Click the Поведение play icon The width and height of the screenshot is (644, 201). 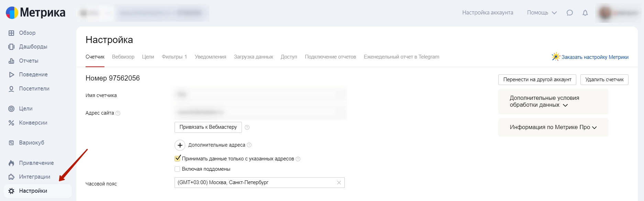pyautogui.click(x=11, y=75)
